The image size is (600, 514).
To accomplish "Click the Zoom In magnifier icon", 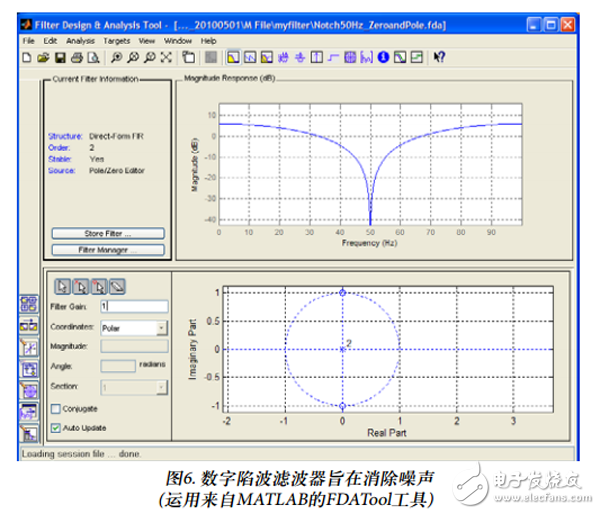I will pyautogui.click(x=118, y=58).
